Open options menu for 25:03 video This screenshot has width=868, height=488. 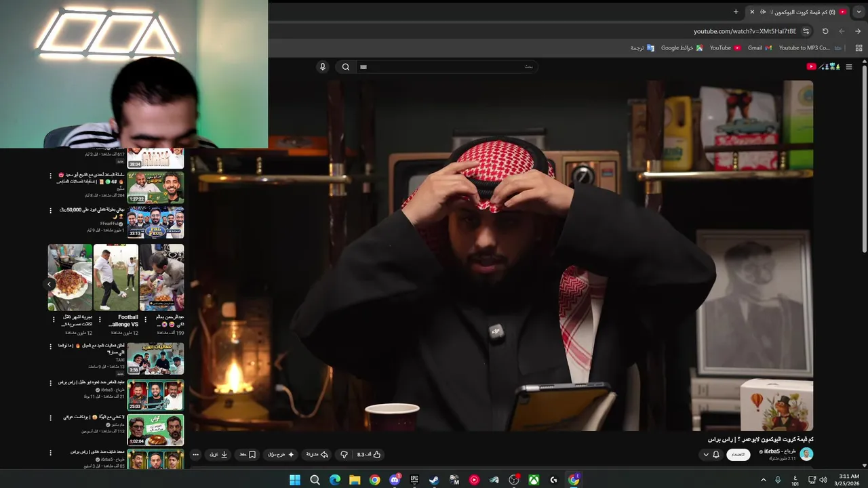(x=50, y=383)
